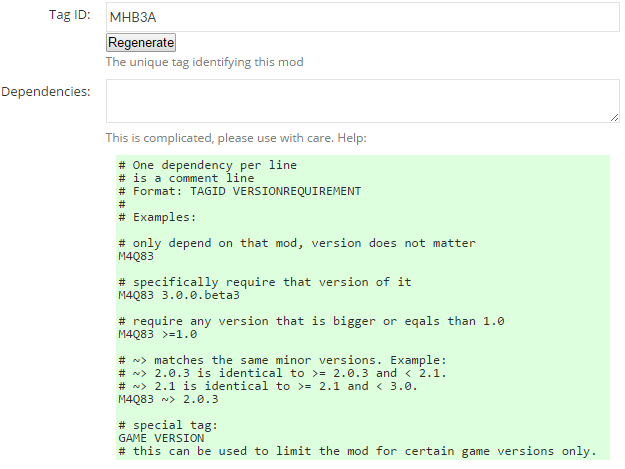Click the 'GAME_VERSION' special tag line

tap(161, 438)
